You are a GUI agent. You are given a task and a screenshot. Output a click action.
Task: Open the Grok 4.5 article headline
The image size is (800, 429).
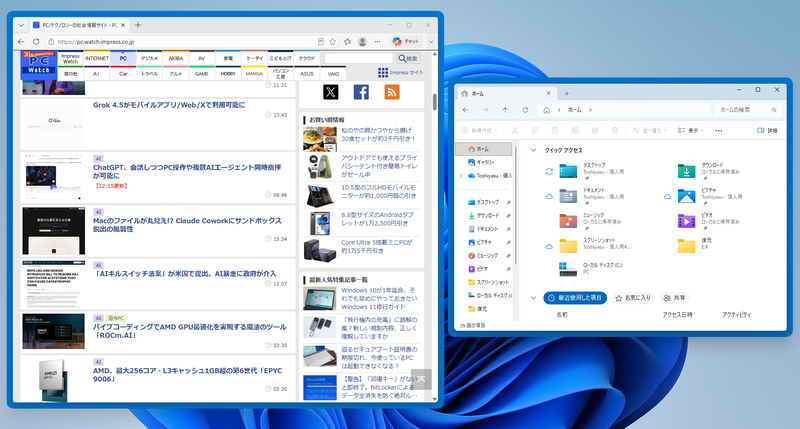click(169, 105)
